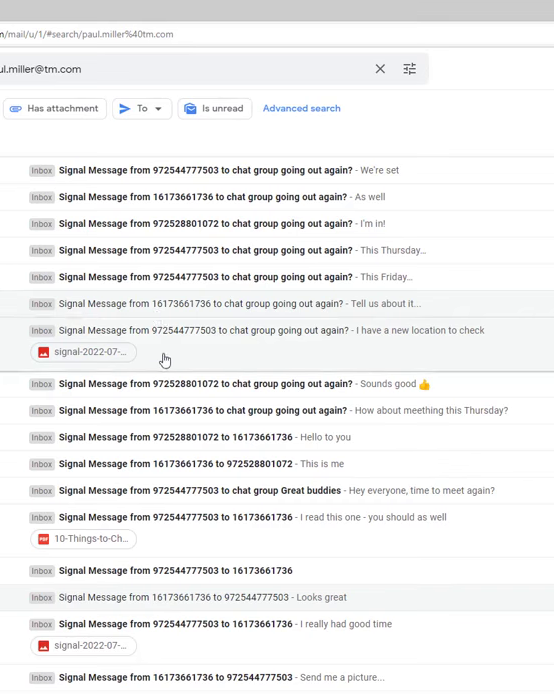Open the email with preview "Looks great"
Screen dimensions: 554x694
tap(277, 598)
